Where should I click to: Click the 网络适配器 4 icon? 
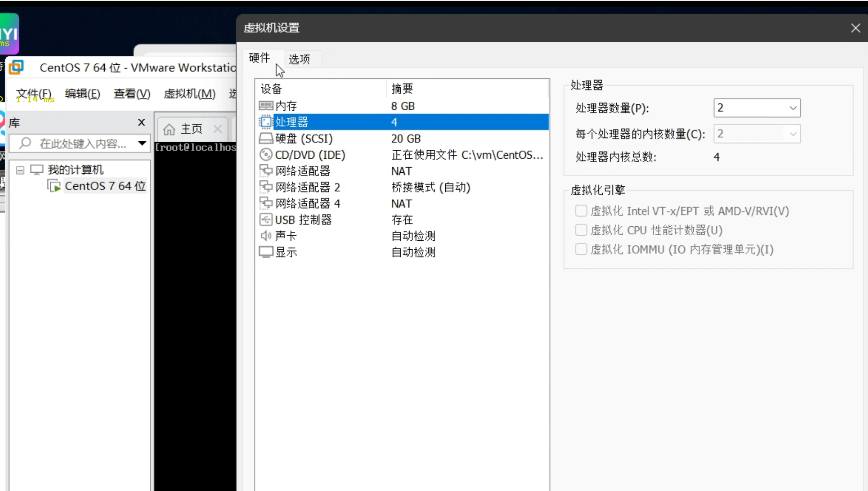[266, 203]
